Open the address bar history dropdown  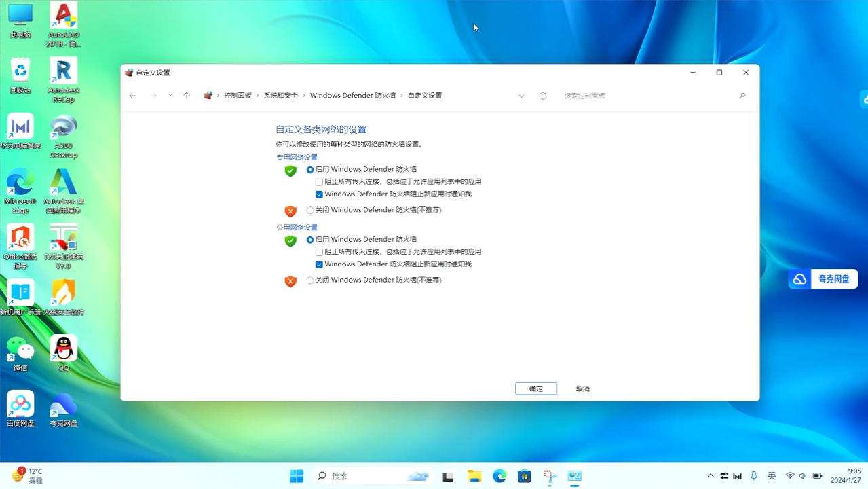[521, 95]
